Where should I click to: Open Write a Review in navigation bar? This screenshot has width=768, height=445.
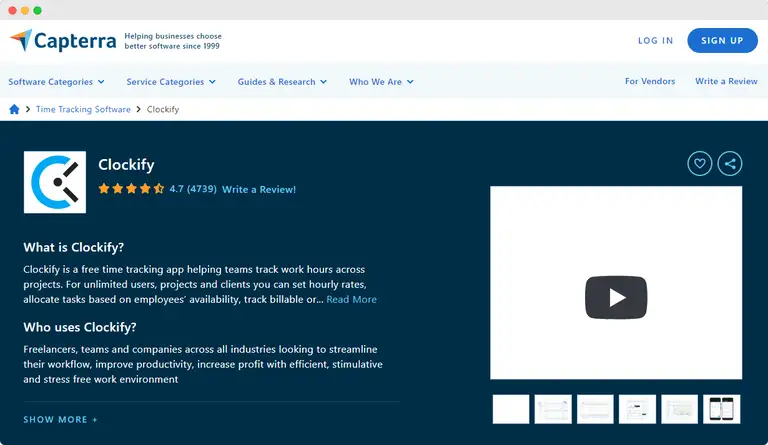pos(726,82)
